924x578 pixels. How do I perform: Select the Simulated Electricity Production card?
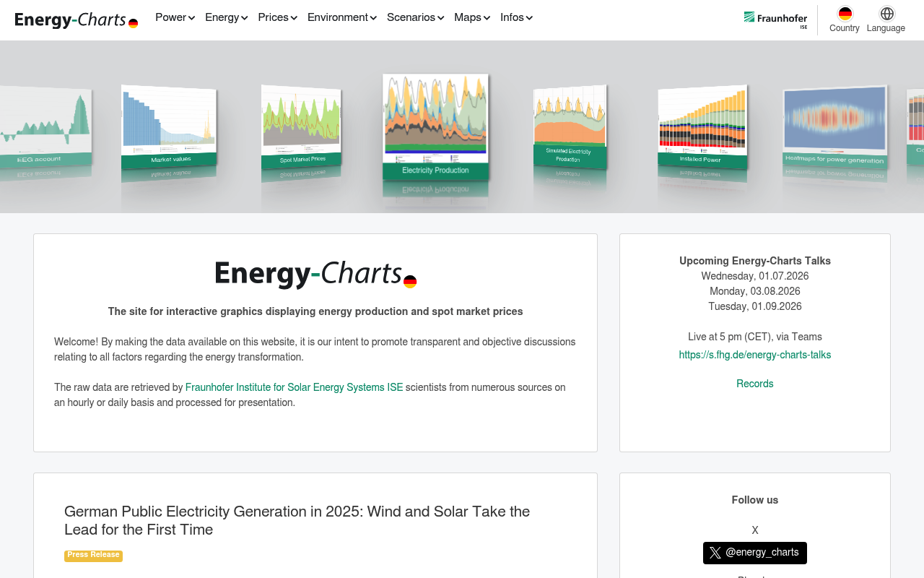(x=570, y=127)
